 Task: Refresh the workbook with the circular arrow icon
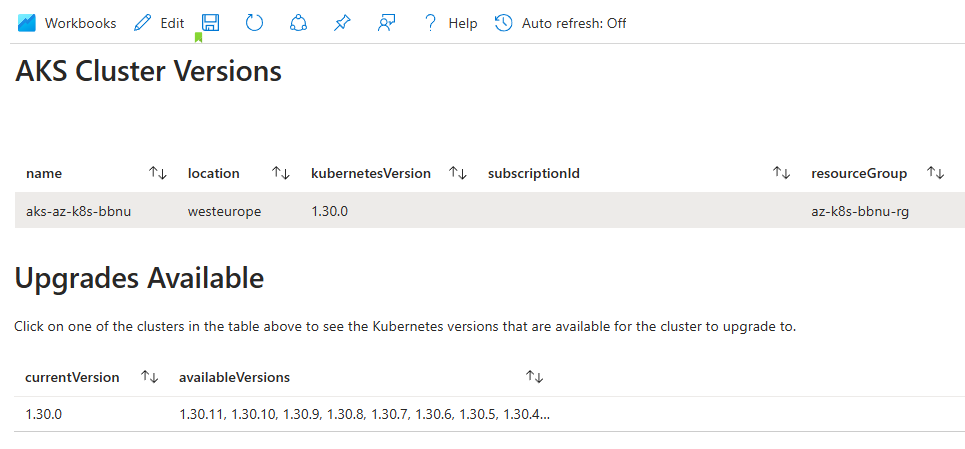(254, 23)
